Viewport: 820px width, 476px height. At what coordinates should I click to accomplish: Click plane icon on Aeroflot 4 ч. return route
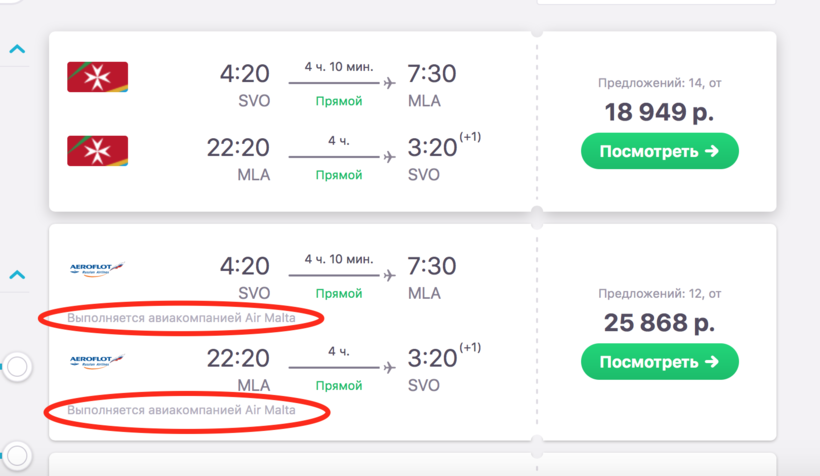click(x=389, y=368)
